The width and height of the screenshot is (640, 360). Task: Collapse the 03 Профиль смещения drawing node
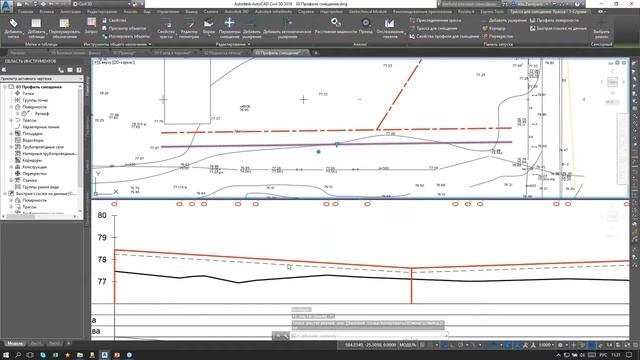coord(5,87)
